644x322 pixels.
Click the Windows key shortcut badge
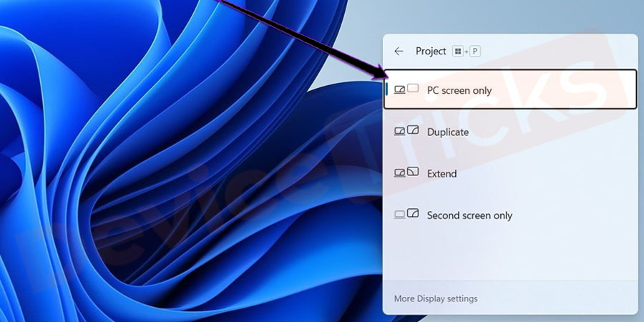point(457,52)
